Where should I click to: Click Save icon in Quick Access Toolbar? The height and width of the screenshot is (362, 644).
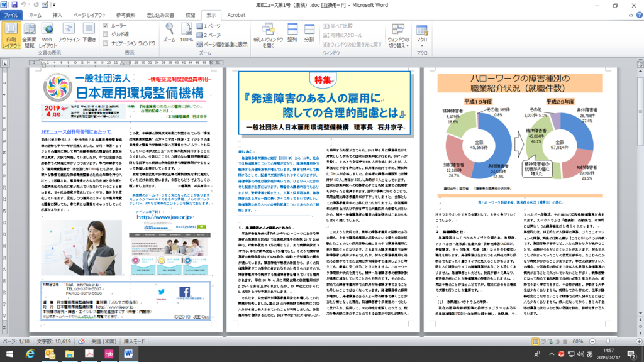(14, 5)
